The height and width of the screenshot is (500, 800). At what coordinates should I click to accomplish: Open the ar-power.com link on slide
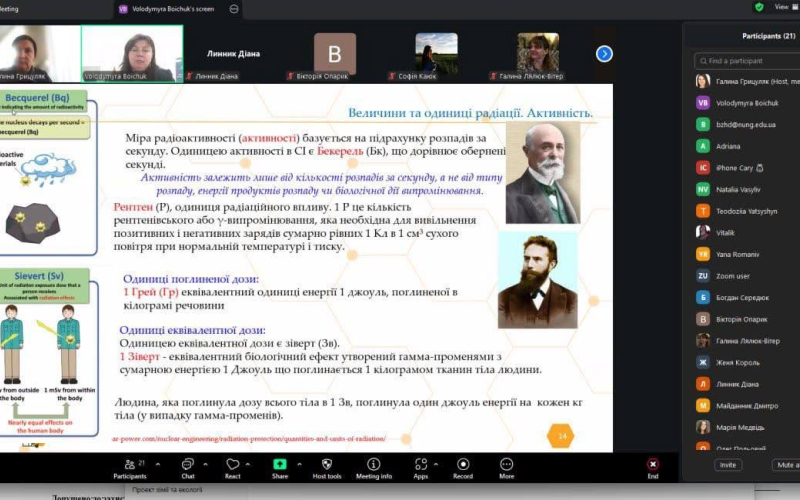[x=248, y=438]
